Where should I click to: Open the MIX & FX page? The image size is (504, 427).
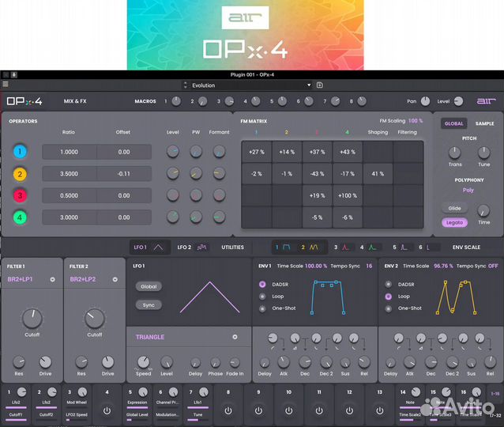pos(75,101)
